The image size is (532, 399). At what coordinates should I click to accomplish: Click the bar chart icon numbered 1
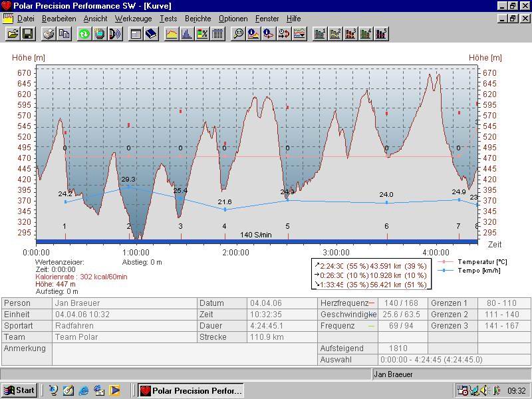tap(320, 33)
